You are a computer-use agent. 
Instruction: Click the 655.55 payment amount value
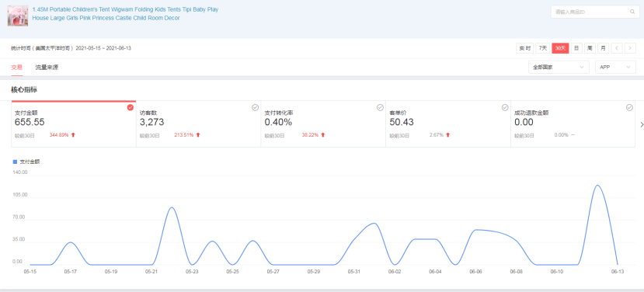click(30, 122)
